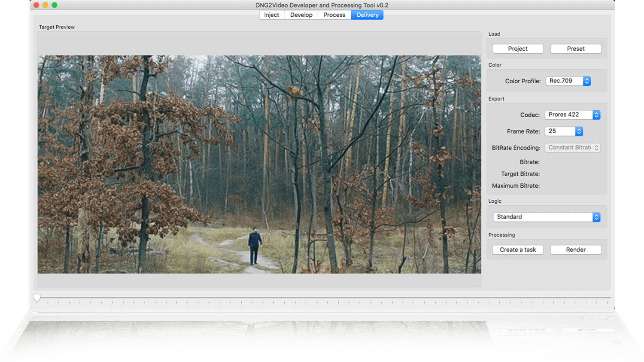Load a Project file
The image size is (644, 362).
(x=517, y=49)
